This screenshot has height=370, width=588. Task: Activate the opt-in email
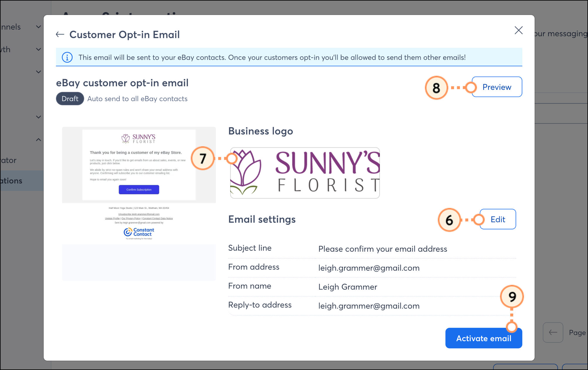(484, 338)
